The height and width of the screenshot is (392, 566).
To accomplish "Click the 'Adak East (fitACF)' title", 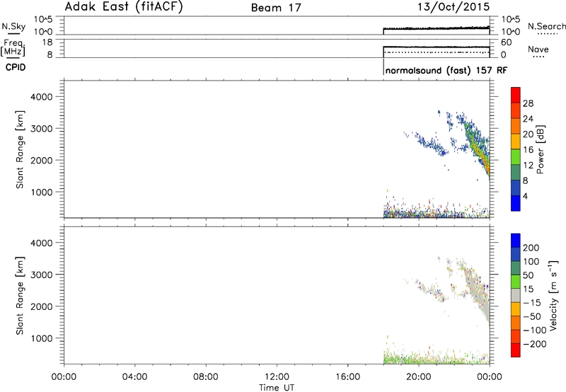I will click(124, 7).
